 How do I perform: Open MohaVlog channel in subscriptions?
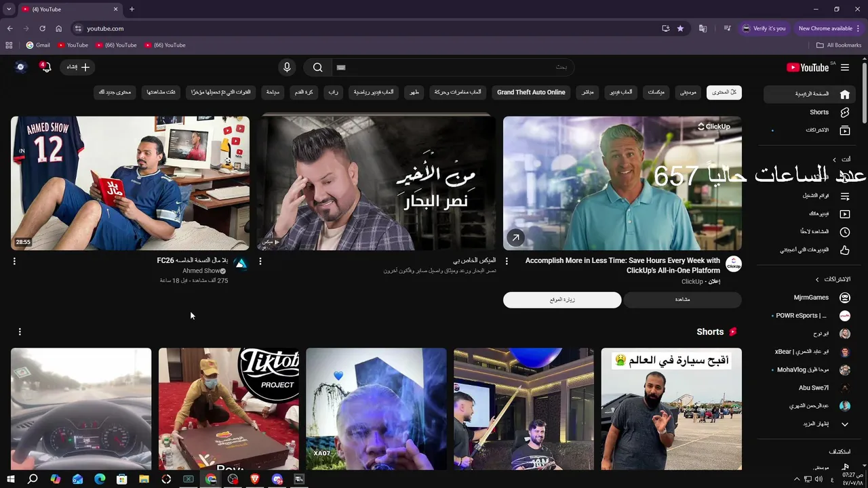click(810, 370)
